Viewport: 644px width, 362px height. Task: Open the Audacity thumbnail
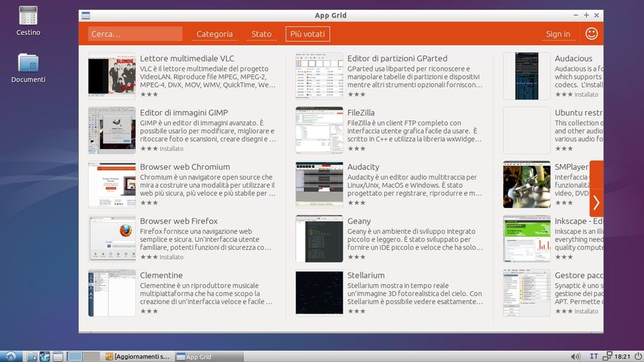point(319,184)
